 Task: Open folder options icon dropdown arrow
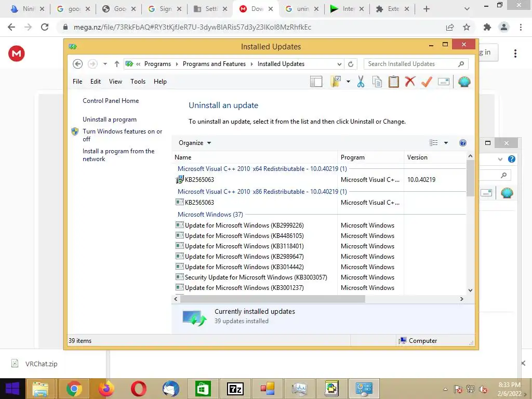[348, 82]
